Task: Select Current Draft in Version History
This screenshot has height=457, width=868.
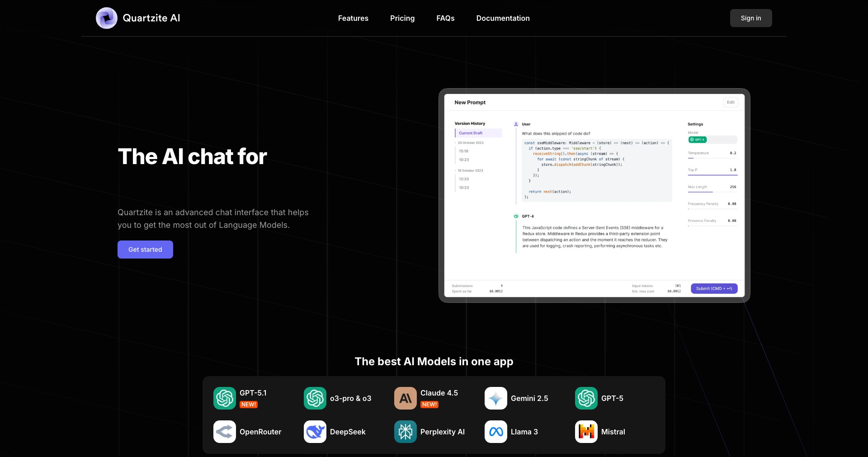Action: tap(478, 133)
